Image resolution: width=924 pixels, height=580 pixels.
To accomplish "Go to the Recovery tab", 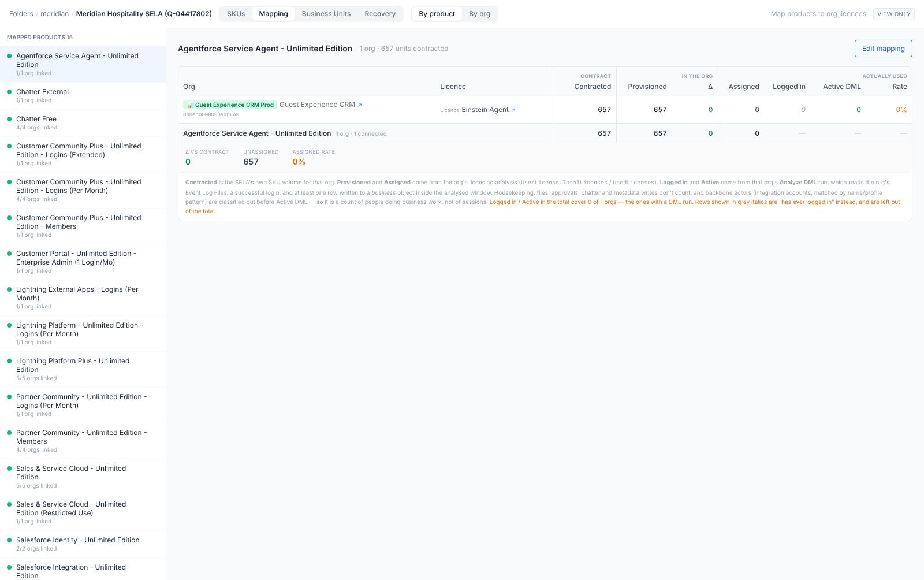I will coord(380,14).
